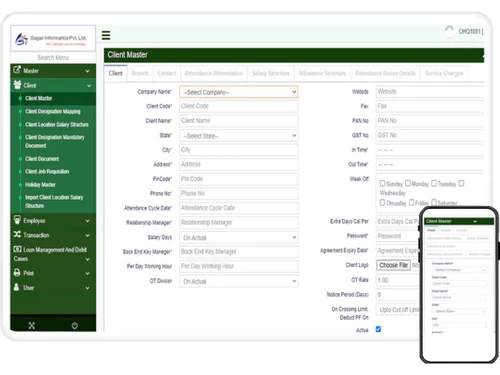Click the power logout icon at sidebar bottom

pos(75,325)
